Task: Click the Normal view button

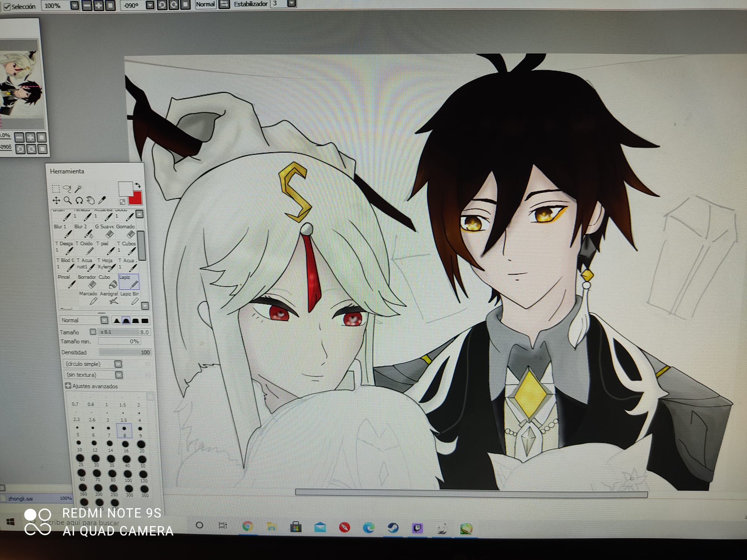Action: [x=205, y=4]
